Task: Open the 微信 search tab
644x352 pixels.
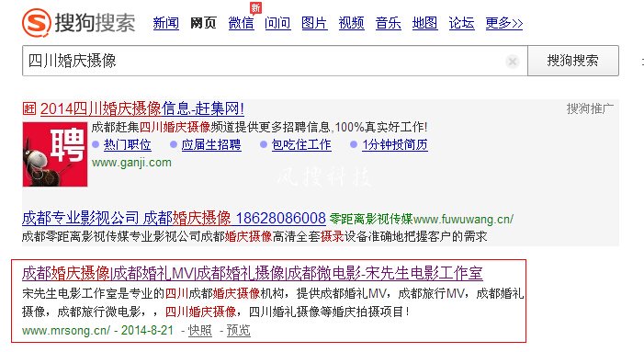Action: (x=241, y=23)
